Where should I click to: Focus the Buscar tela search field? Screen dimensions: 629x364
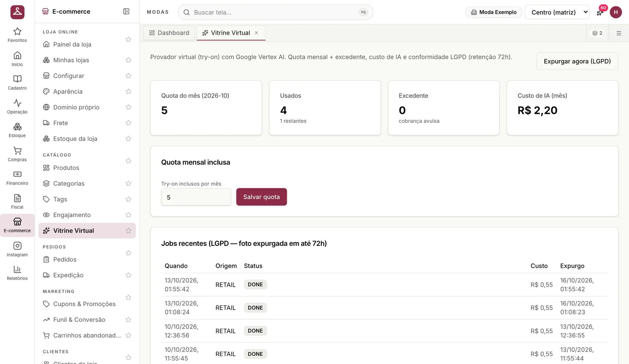coord(275,12)
